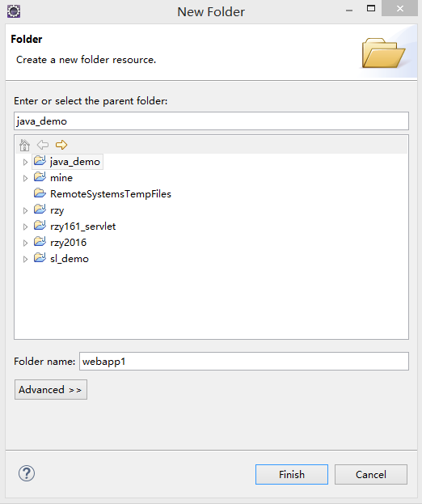The height and width of the screenshot is (504, 422).
Task: Click the RemoteSystemsTempFiles folder icon
Action: pyautogui.click(x=40, y=193)
